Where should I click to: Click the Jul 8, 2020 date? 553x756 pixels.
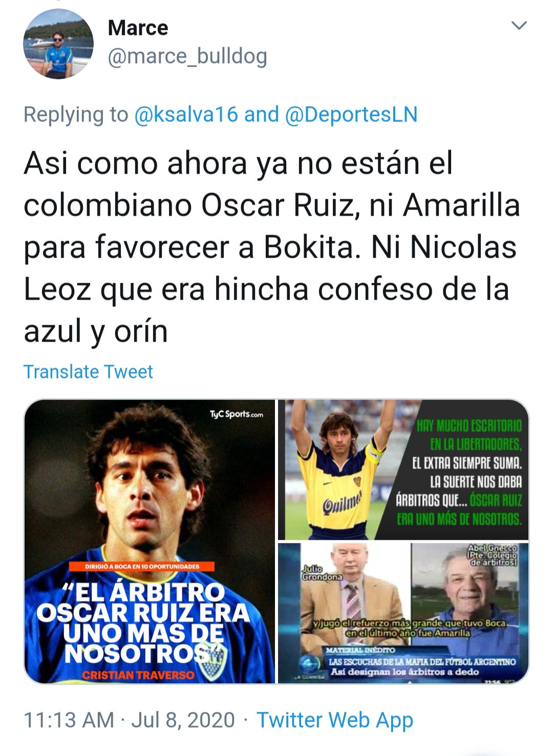(183, 720)
